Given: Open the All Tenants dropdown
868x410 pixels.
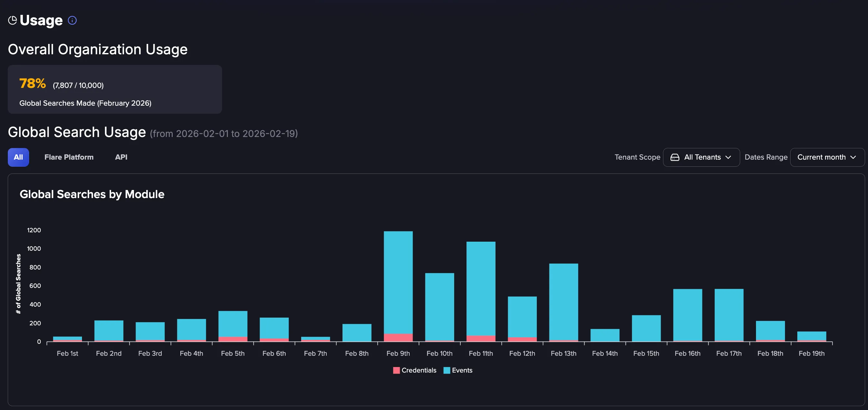Looking at the screenshot, I should pyautogui.click(x=701, y=157).
